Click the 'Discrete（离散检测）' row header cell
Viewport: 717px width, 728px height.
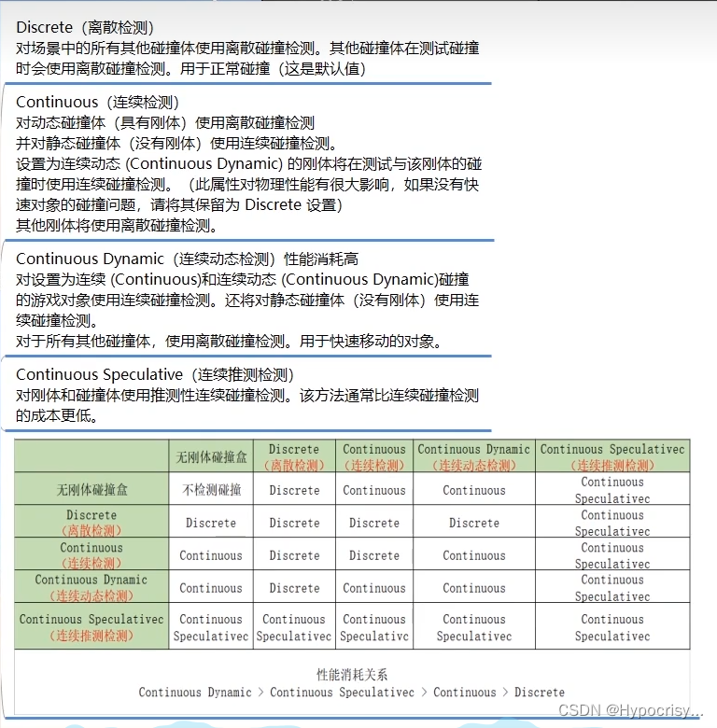click(91, 522)
